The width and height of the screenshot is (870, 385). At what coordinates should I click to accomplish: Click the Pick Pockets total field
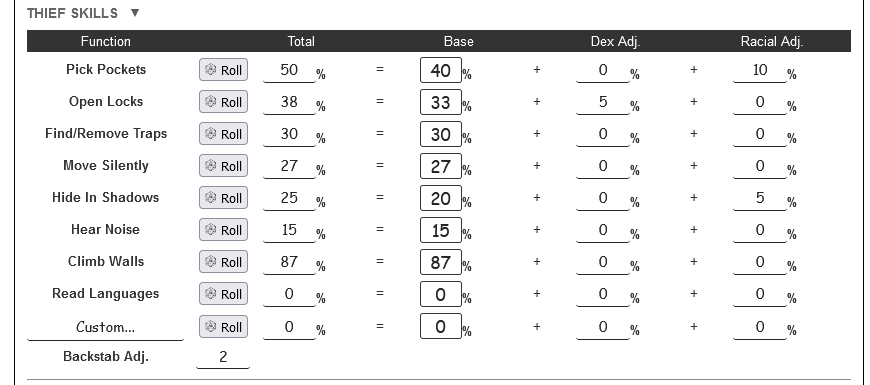click(289, 70)
